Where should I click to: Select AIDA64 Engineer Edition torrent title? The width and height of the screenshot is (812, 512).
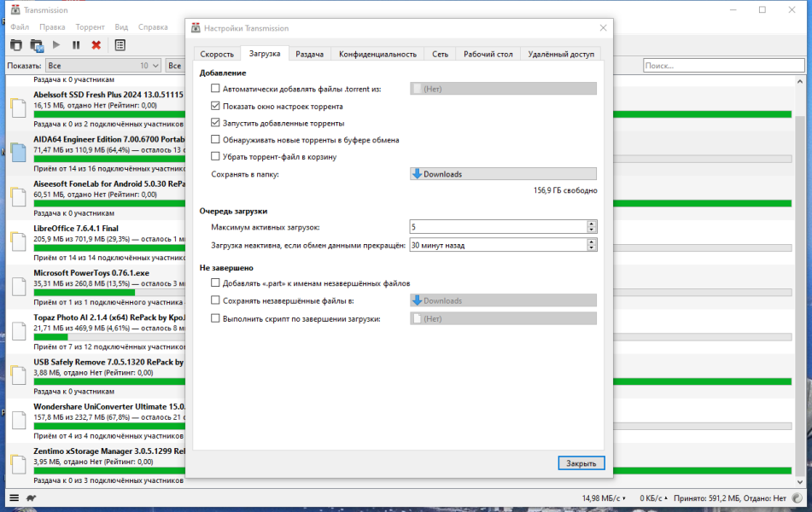[x=109, y=139]
